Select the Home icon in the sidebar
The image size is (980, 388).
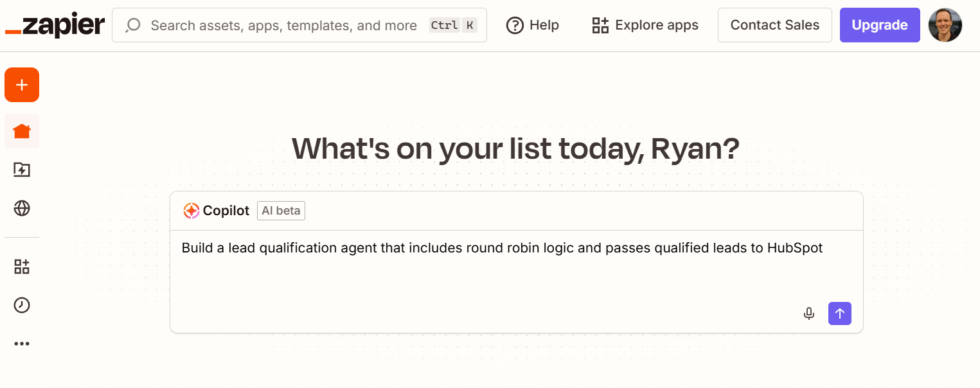point(21,130)
